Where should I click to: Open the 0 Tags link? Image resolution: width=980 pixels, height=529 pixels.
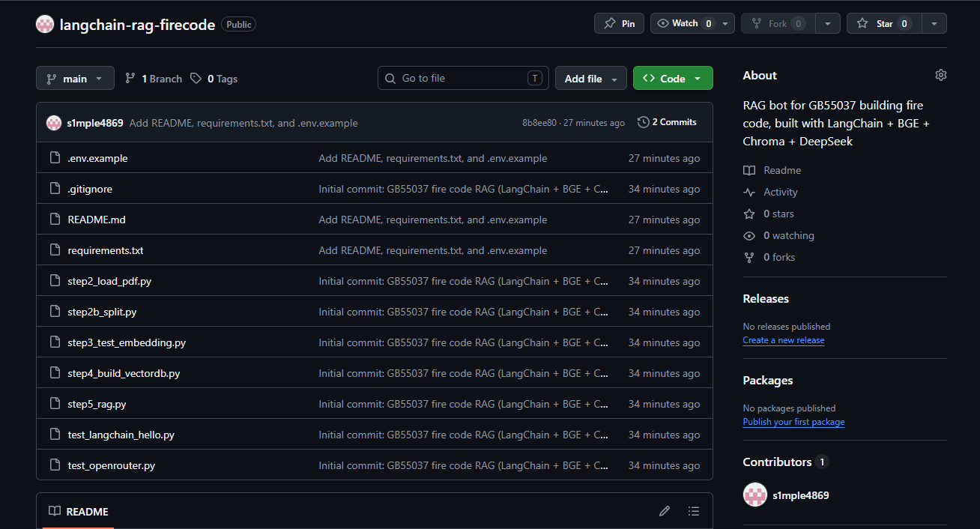point(214,79)
